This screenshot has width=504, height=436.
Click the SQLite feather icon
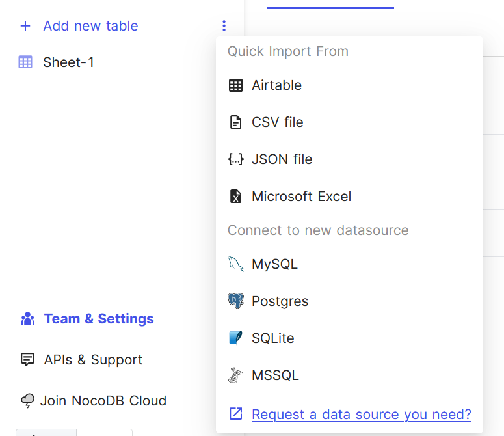(x=235, y=338)
